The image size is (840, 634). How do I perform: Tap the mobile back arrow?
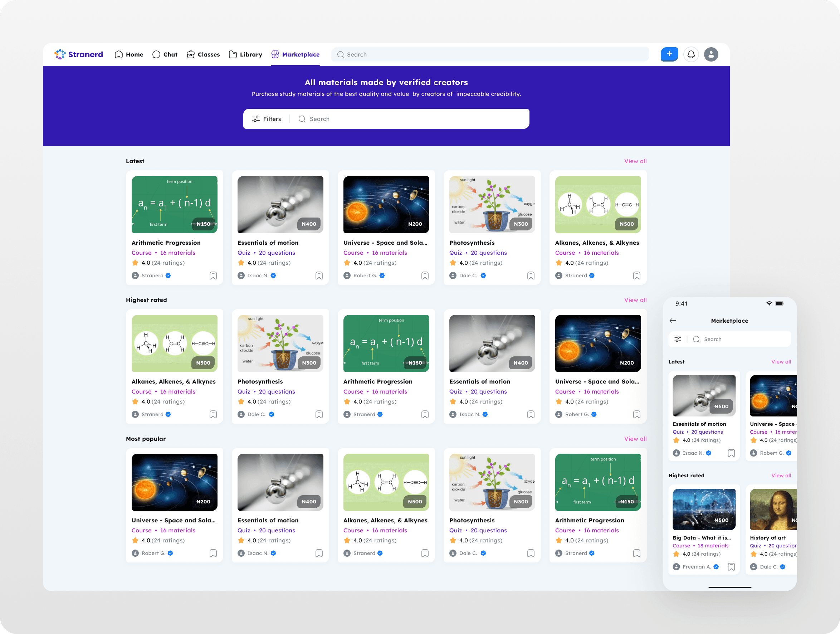673,321
